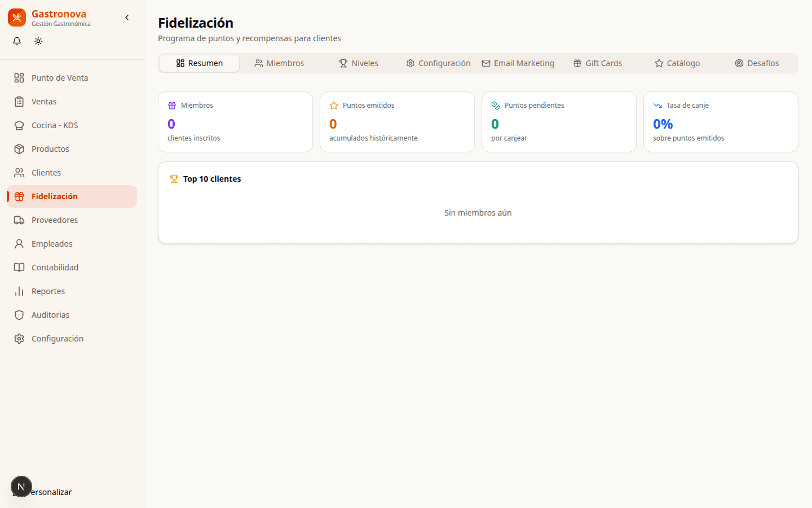The image size is (812, 508).
Task: Switch to the Miembros tab
Action: (279, 63)
